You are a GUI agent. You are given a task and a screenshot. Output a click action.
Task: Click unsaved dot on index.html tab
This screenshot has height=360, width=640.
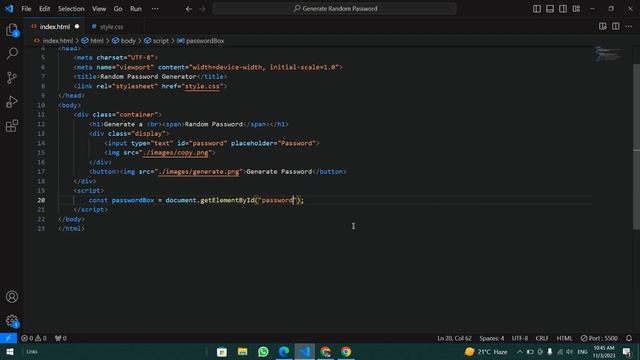click(77, 27)
